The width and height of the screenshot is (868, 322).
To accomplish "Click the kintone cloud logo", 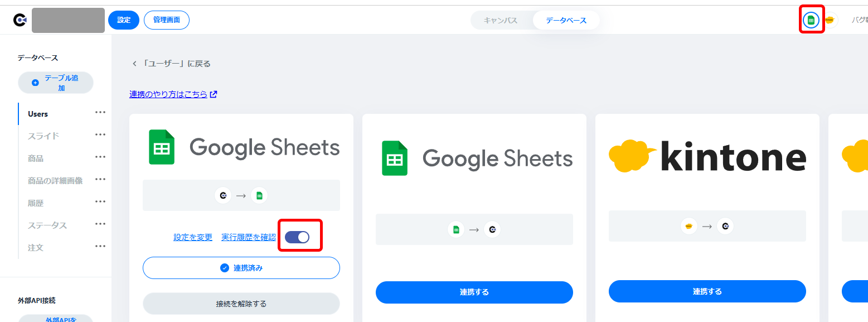I will pos(633,156).
